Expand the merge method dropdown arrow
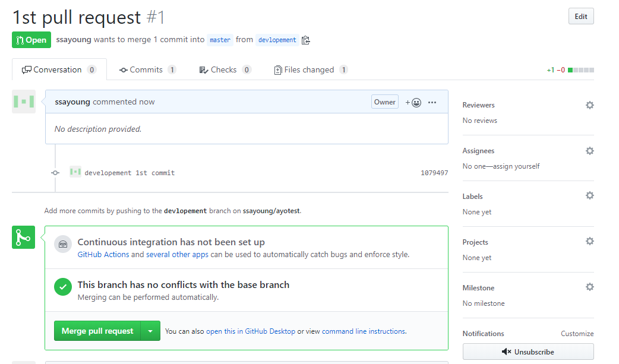Viewport: 619px width, 364px height. [x=150, y=331]
